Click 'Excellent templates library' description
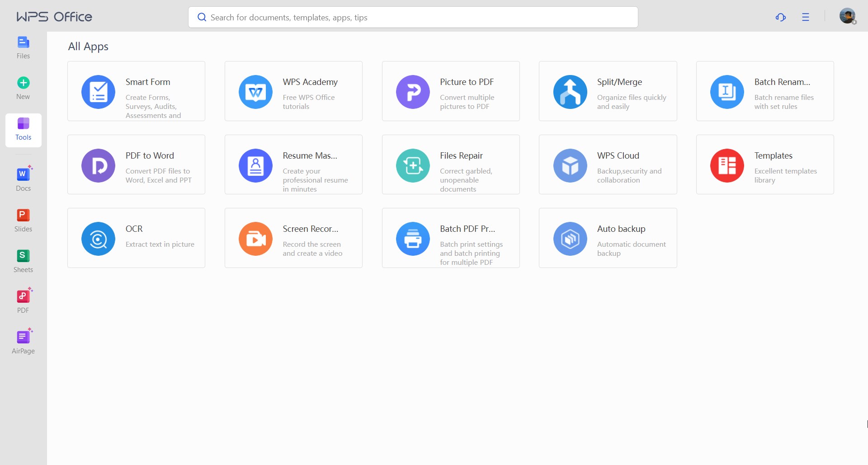868x465 pixels. coord(786,175)
